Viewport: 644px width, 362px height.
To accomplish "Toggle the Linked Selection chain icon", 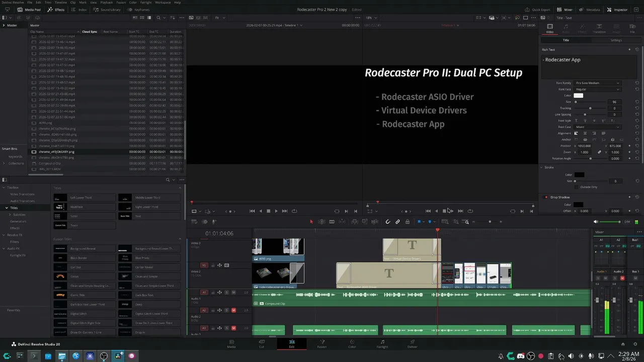I will 397,222.
